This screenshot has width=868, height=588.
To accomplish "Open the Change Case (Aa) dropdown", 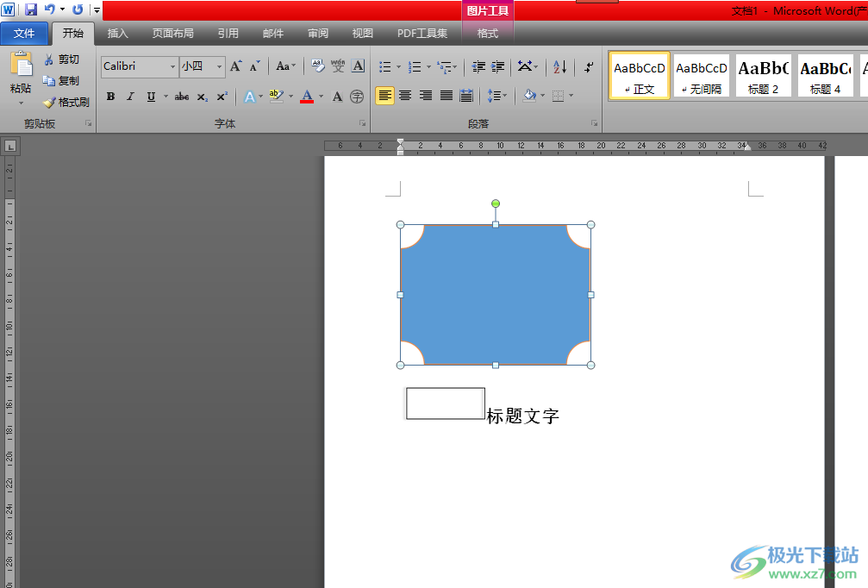I will pos(285,66).
